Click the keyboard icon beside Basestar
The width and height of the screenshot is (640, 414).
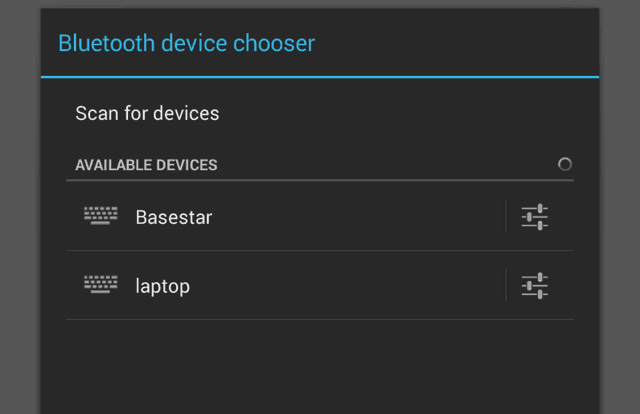click(101, 216)
